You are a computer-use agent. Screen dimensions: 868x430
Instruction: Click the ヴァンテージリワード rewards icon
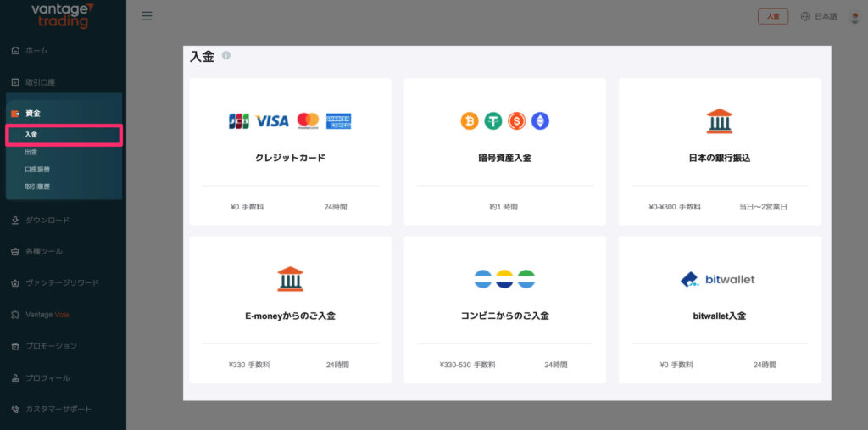(x=15, y=283)
